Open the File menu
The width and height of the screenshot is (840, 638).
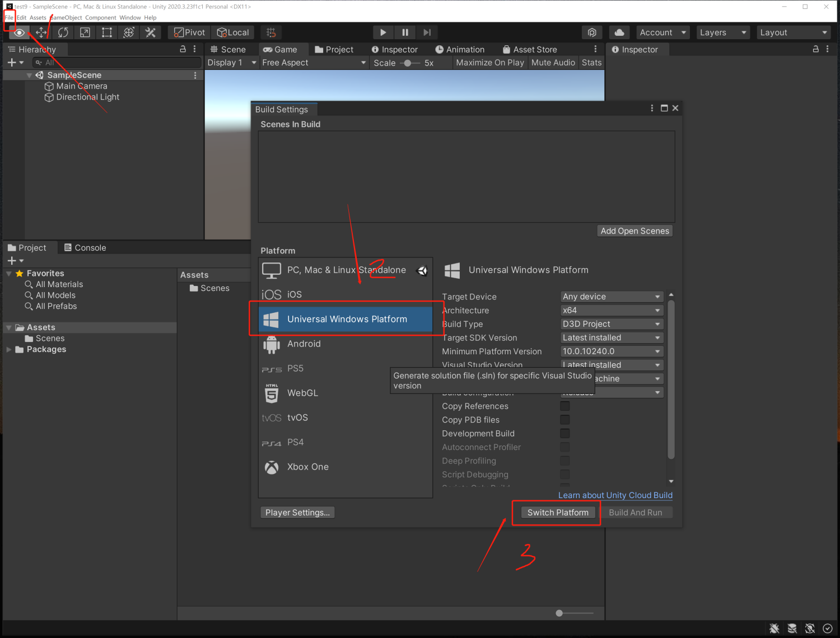9,17
